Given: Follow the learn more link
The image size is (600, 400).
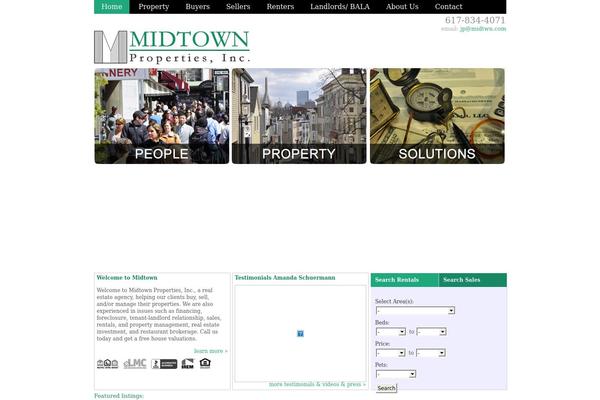Looking at the screenshot, I should (210, 351).
